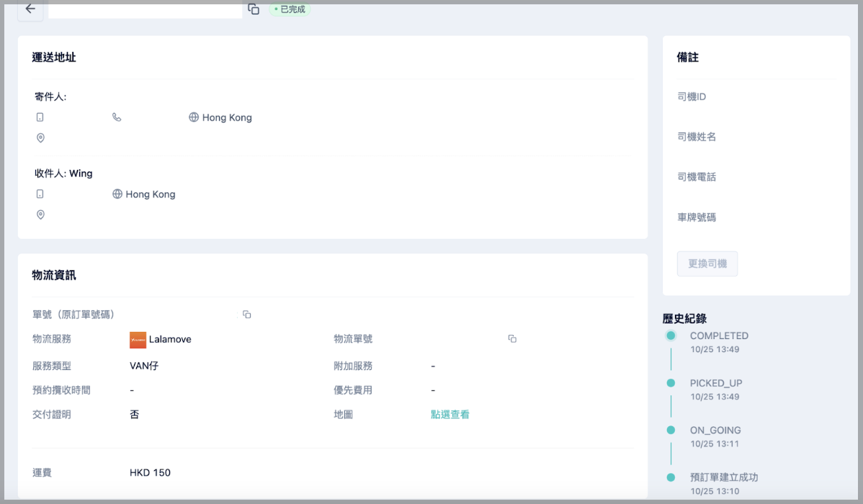Select the 預訂單建立成功 history marker
863x504 pixels.
(671, 477)
